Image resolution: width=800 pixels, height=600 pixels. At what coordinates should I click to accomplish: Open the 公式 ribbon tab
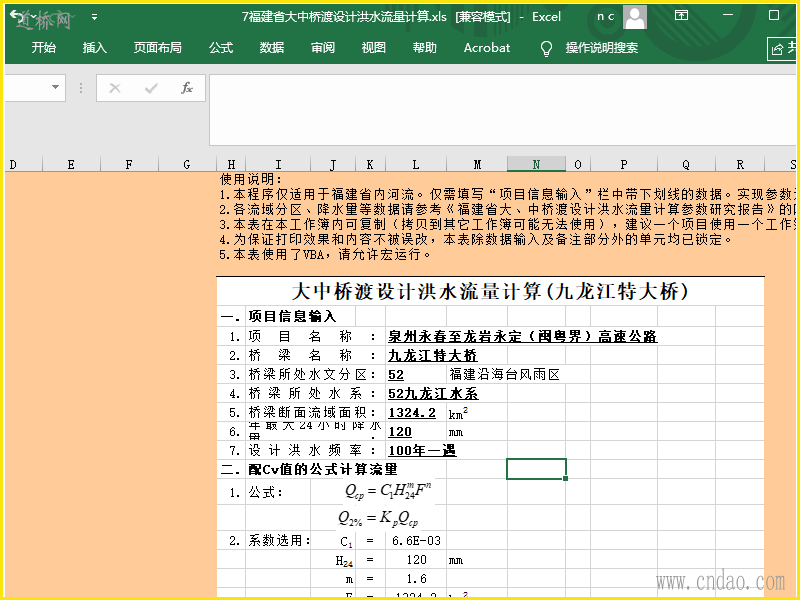point(220,48)
